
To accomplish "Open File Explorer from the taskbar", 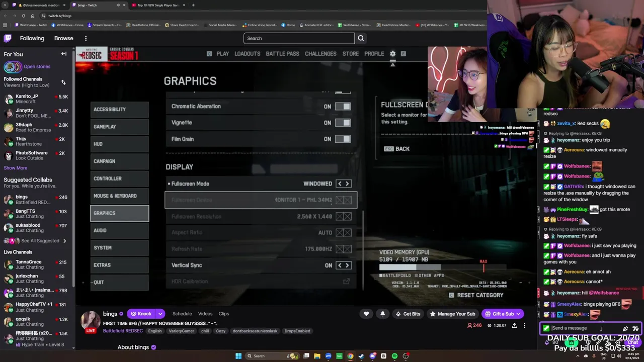I will 317,356.
